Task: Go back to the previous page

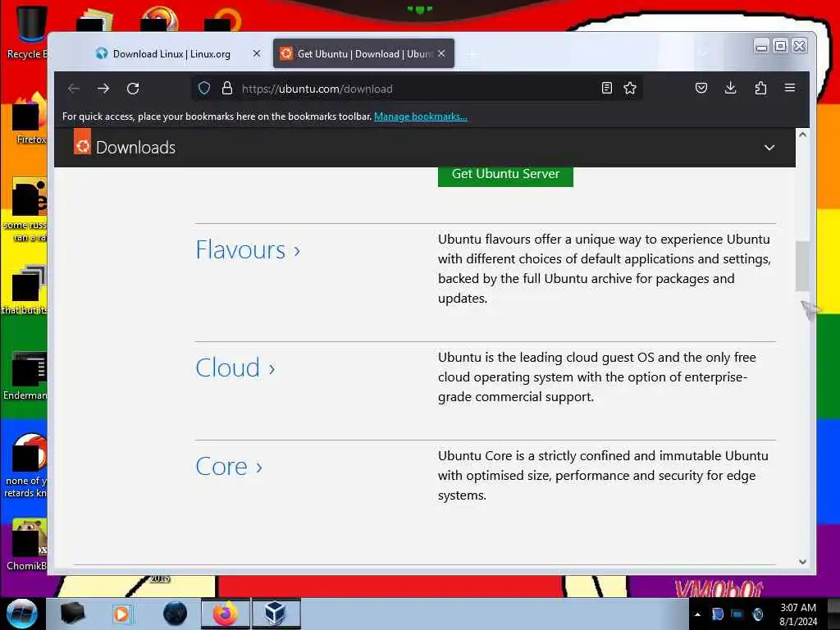Action: pyautogui.click(x=73, y=89)
